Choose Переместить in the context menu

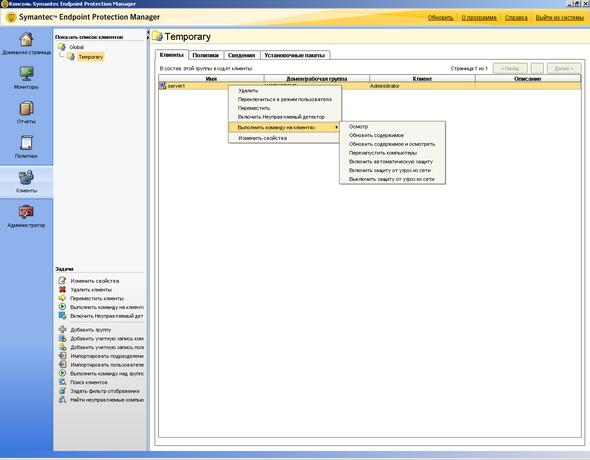click(x=254, y=108)
